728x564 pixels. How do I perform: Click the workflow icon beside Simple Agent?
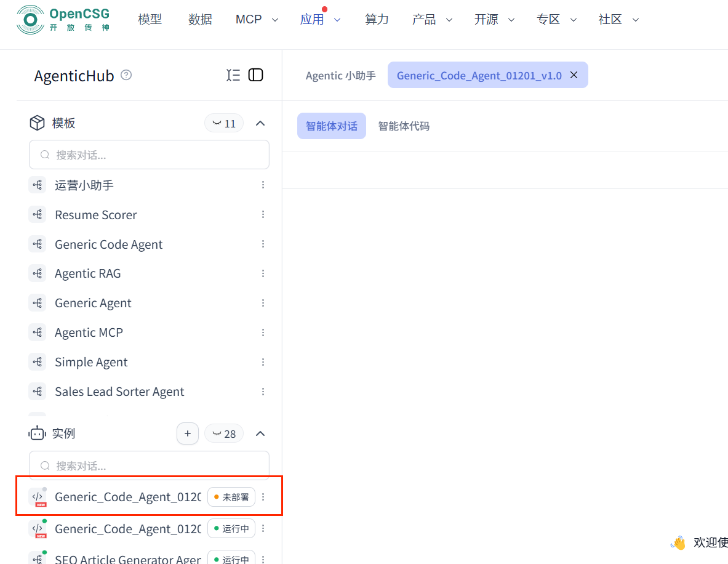38,362
